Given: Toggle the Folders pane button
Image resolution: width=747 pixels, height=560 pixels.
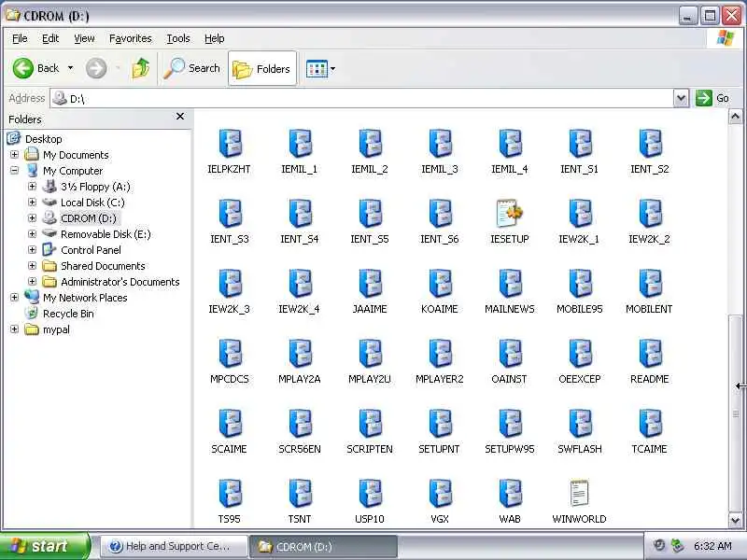Looking at the screenshot, I should [x=262, y=68].
